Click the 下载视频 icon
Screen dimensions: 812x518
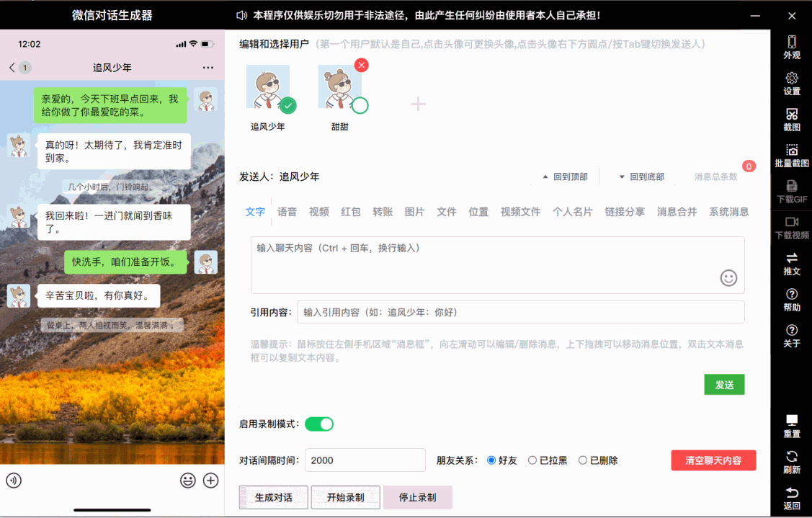791,222
